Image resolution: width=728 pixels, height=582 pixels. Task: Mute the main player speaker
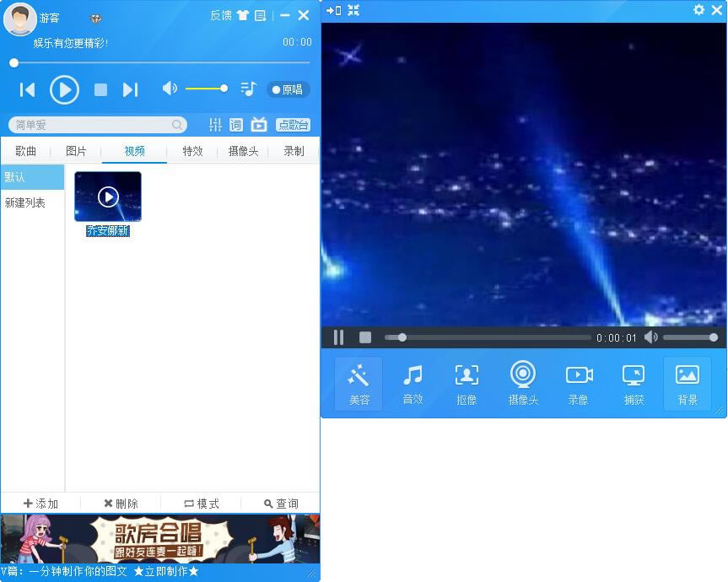pos(169,89)
